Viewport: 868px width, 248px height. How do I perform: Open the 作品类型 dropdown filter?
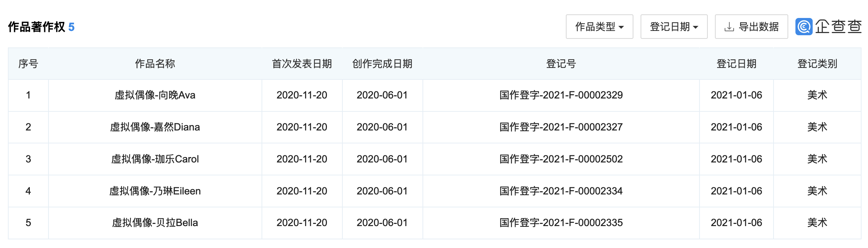pyautogui.click(x=599, y=27)
